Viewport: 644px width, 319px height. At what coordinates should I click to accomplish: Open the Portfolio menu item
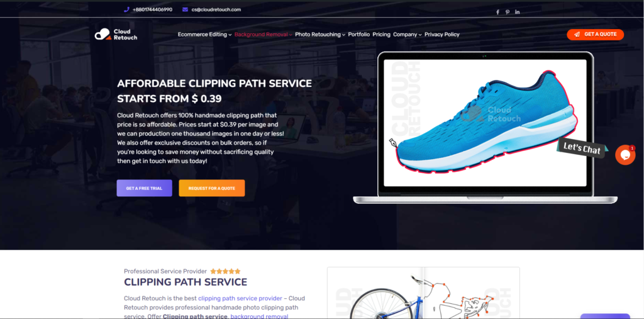(x=359, y=35)
